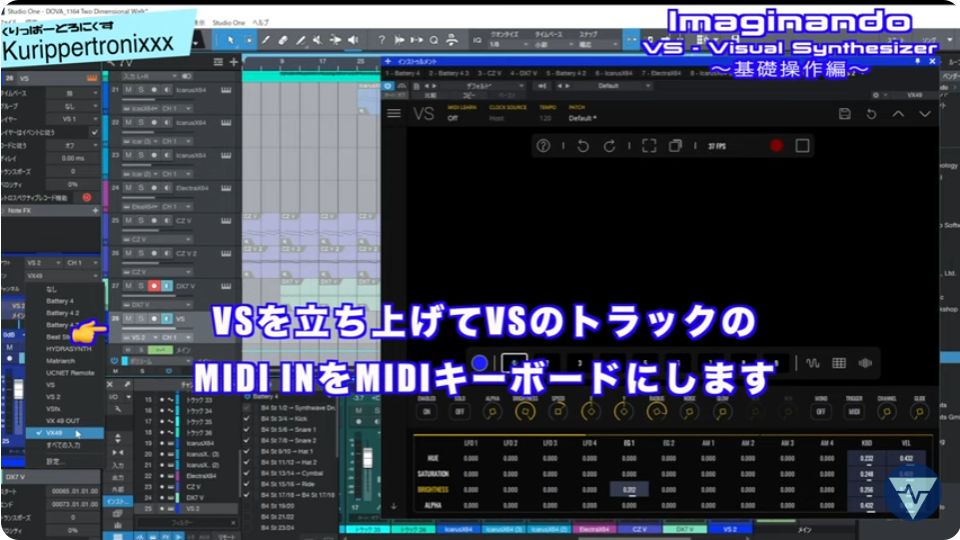Open the VS waveform view icon
The image size is (960, 540).
click(812, 363)
